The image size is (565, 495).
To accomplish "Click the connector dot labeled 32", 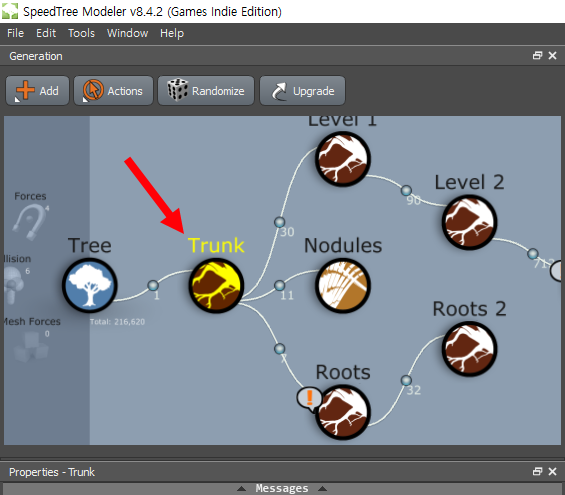I will click(x=406, y=380).
